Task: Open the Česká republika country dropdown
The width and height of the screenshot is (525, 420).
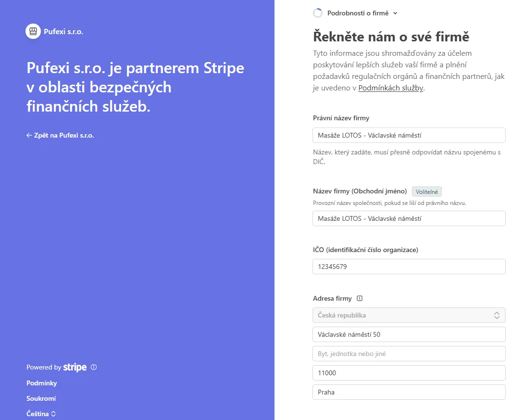Action: pos(409,315)
